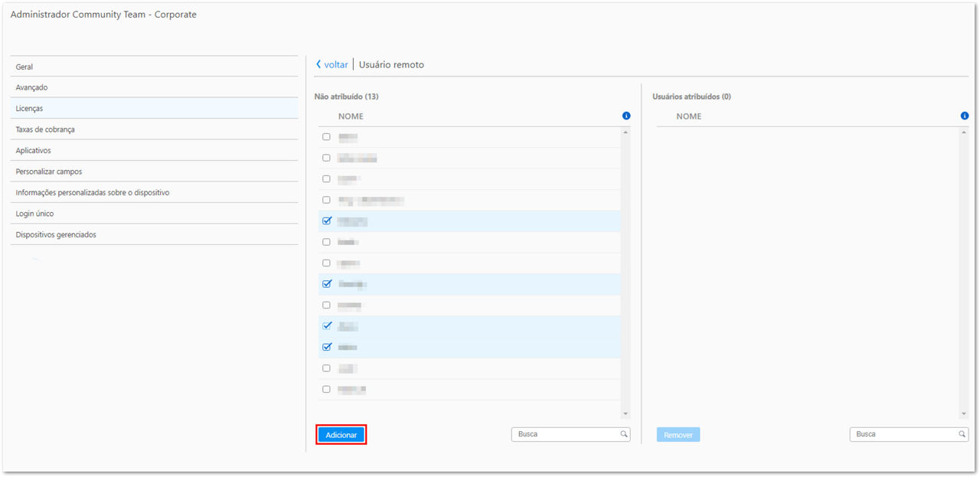Click the magnifier icon in the unassigned list search box
The width and height of the screenshot is (980, 477).
pos(625,434)
